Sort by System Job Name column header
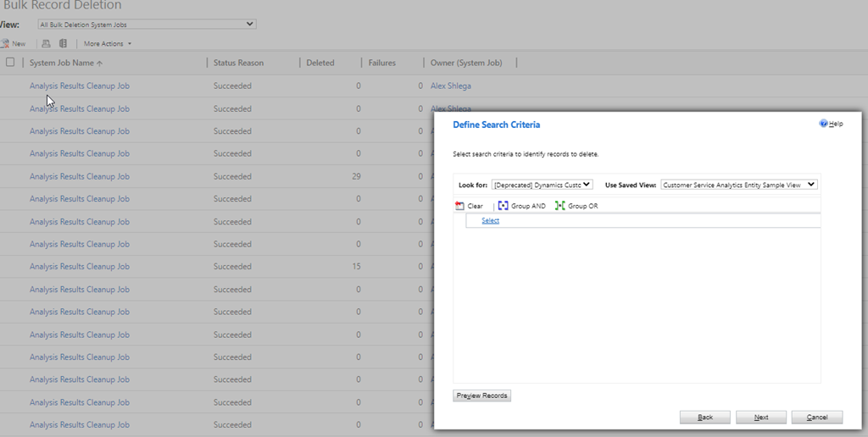The height and width of the screenshot is (437, 868). pyautogui.click(x=65, y=63)
